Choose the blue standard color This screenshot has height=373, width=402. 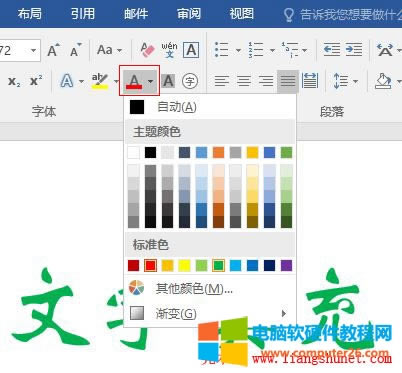[x=252, y=266]
